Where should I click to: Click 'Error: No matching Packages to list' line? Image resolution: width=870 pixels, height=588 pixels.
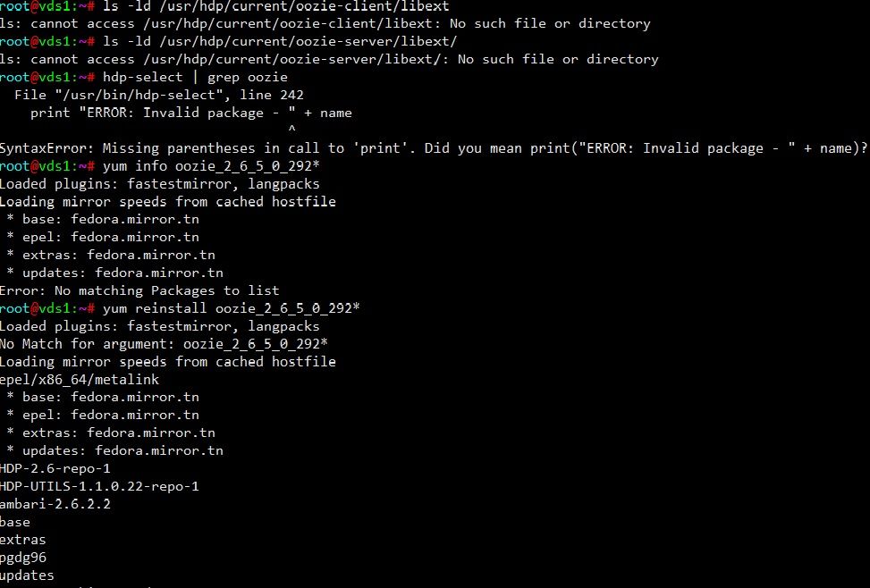point(139,290)
